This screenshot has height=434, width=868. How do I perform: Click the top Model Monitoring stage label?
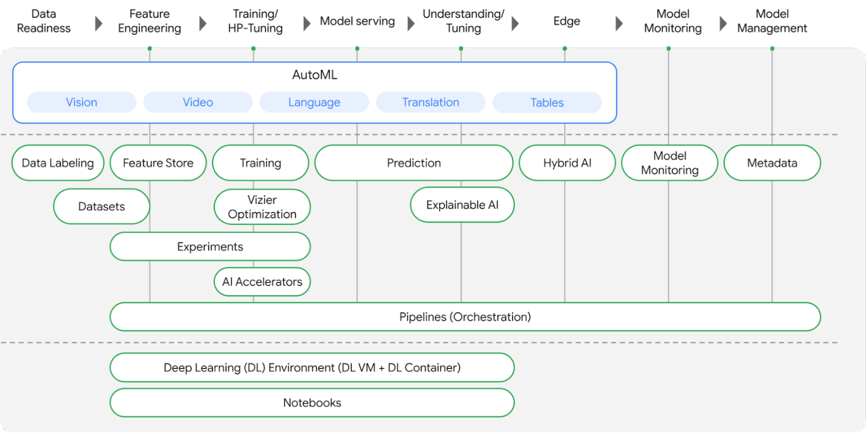click(x=673, y=21)
